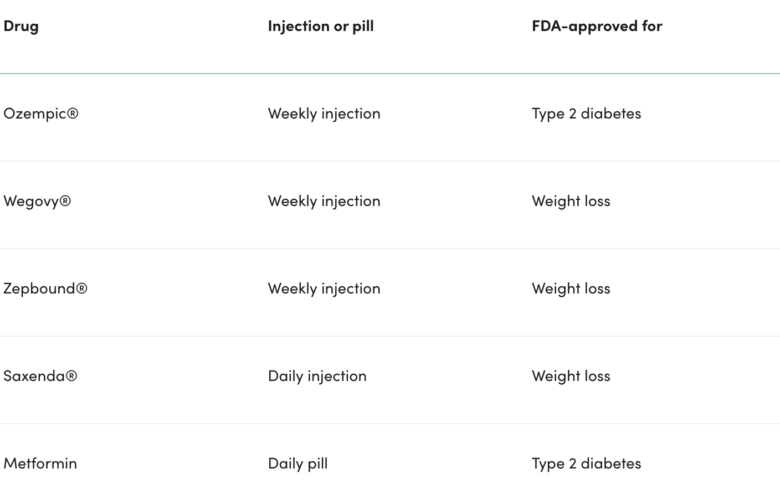Select the Wegovy® drug name cell
The height and width of the screenshot is (484, 780).
coord(37,201)
